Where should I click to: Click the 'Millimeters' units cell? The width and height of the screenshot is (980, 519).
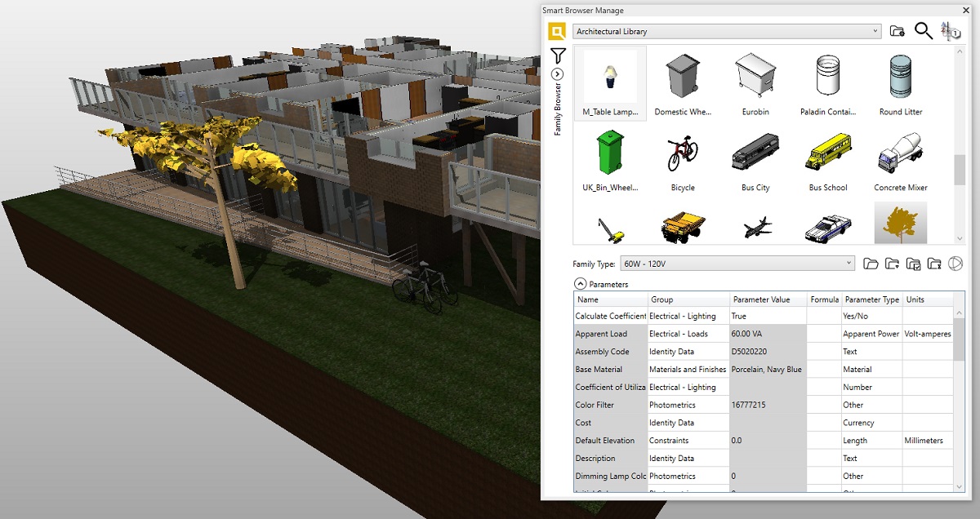coord(927,441)
